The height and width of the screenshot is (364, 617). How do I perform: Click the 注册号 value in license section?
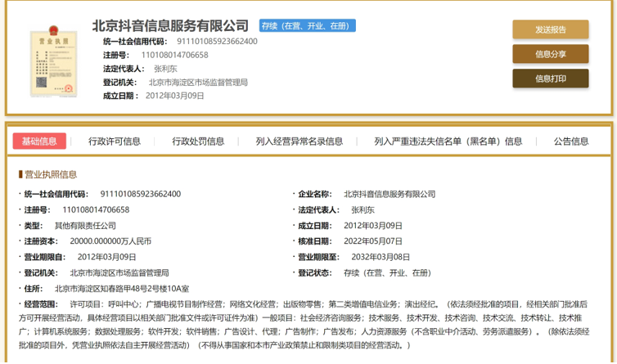[x=96, y=209]
